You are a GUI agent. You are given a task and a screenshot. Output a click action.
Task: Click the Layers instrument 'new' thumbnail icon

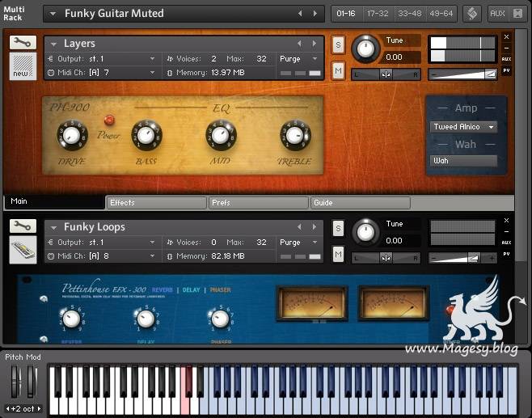23,66
